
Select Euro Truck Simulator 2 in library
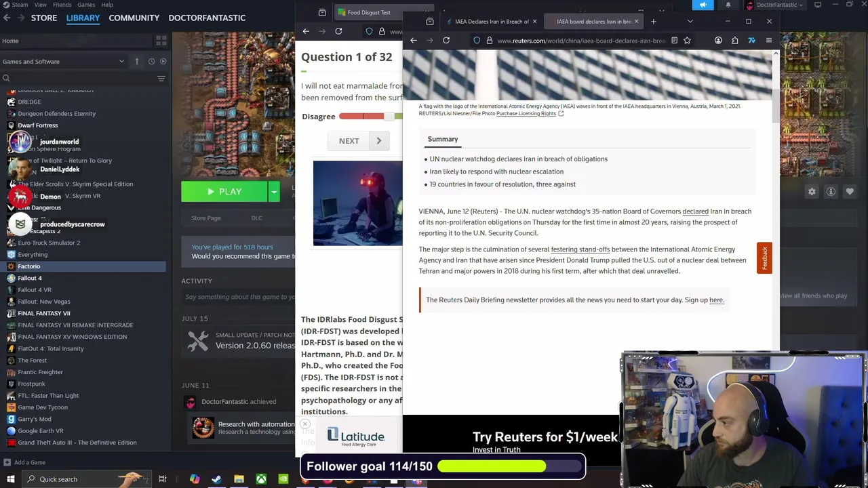pyautogui.click(x=49, y=243)
